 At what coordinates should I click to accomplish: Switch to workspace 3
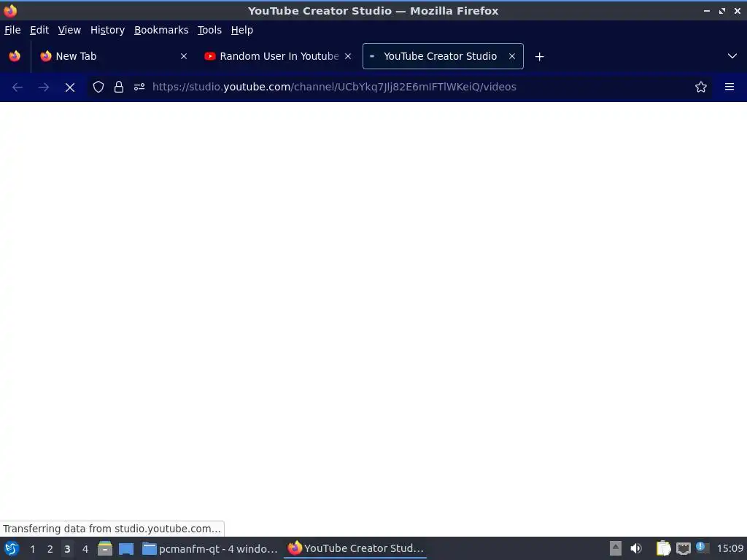[x=67, y=549]
